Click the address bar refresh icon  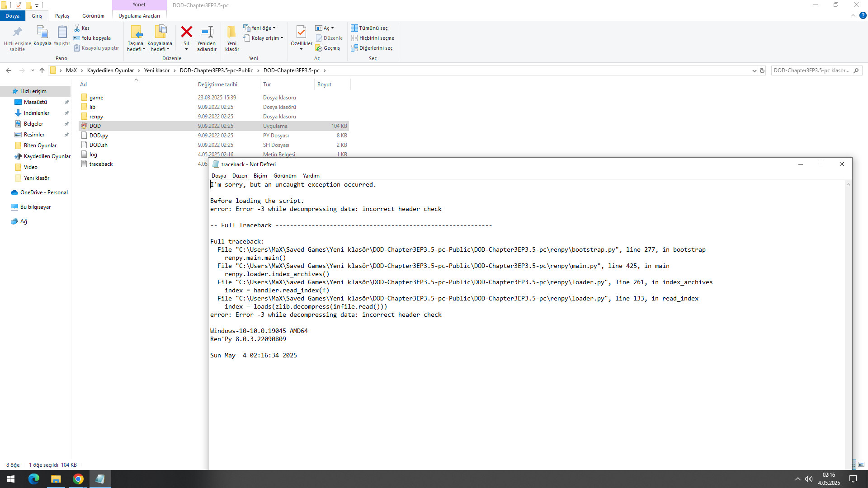click(x=762, y=70)
